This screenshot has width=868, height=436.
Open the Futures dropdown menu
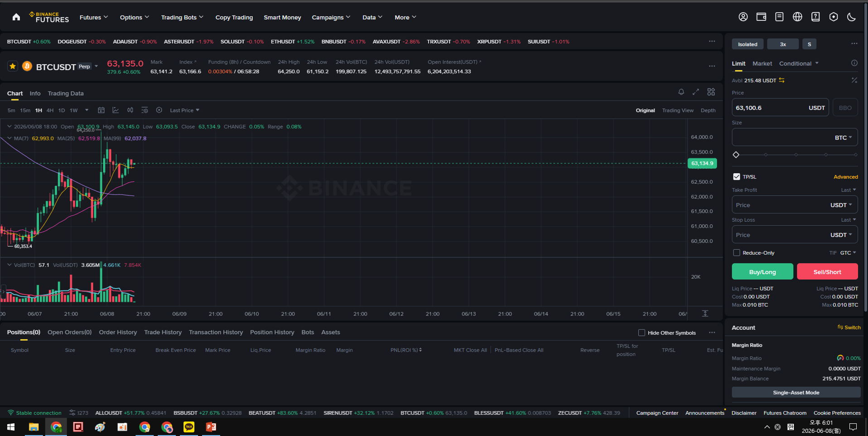click(x=94, y=17)
